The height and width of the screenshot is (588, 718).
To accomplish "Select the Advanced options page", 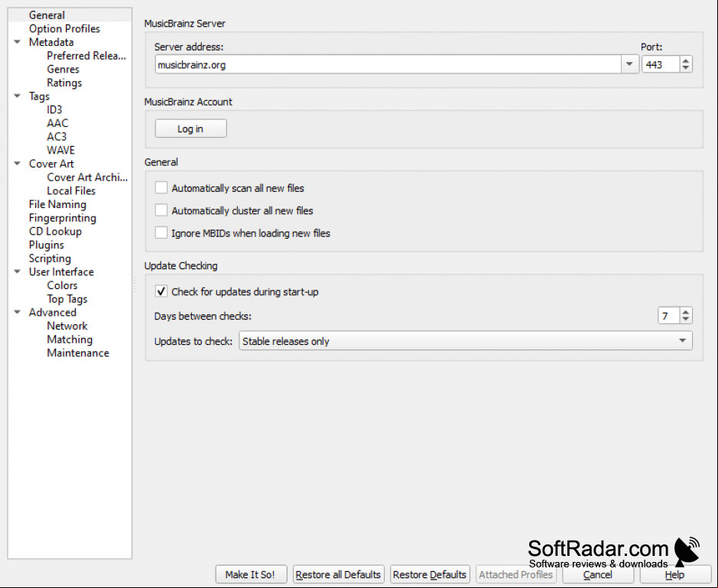I will coord(52,312).
